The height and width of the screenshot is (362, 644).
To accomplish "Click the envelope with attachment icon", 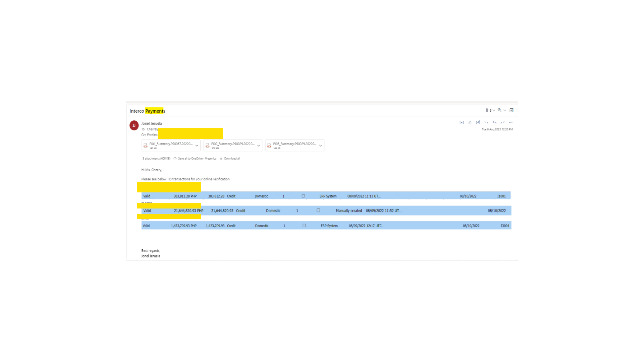I will click(x=478, y=122).
